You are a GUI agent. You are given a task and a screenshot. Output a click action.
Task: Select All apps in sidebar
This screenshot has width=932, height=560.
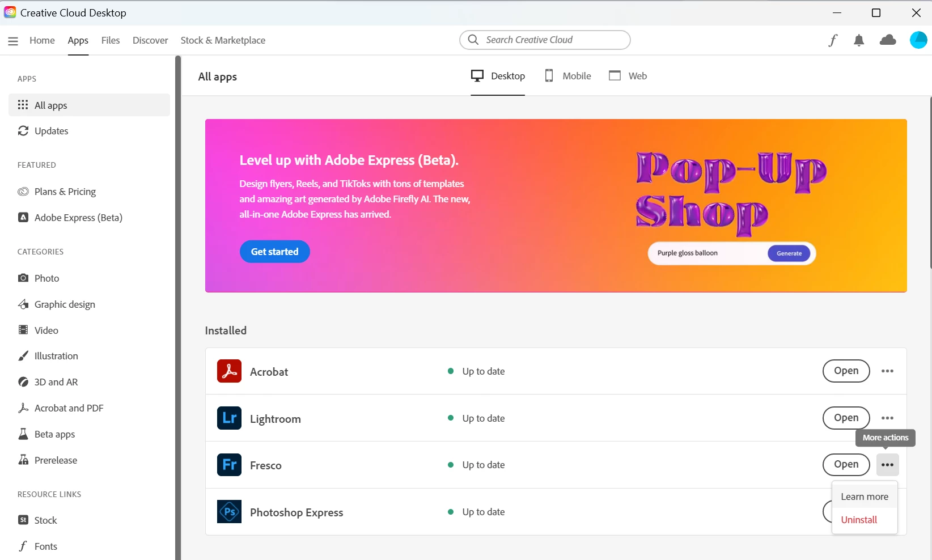[x=89, y=105]
